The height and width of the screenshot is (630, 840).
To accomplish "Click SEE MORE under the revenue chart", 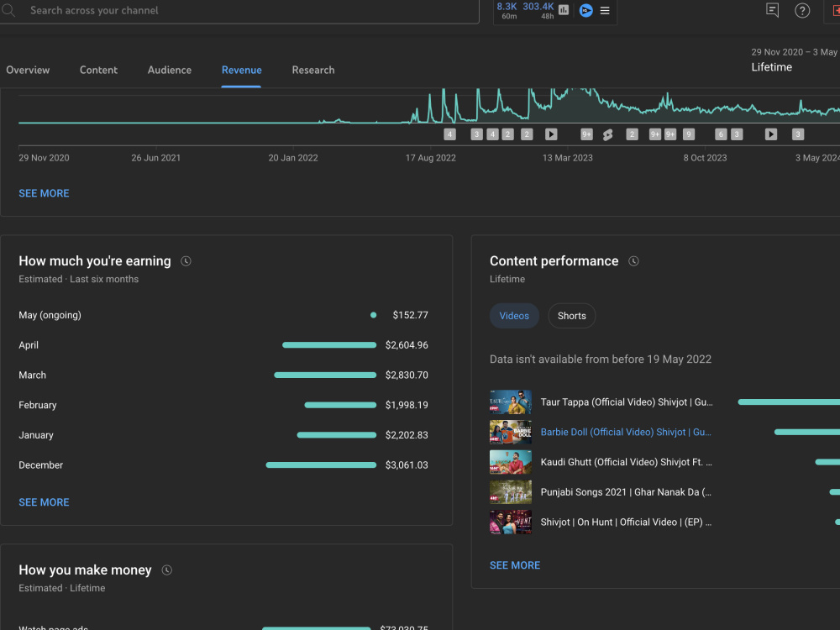I will [x=44, y=193].
